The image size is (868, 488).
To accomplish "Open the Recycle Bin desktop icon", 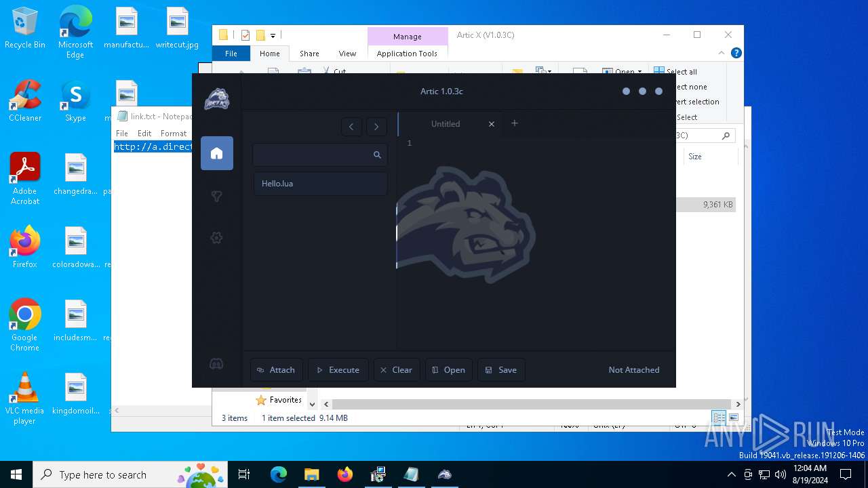I will click(x=25, y=28).
